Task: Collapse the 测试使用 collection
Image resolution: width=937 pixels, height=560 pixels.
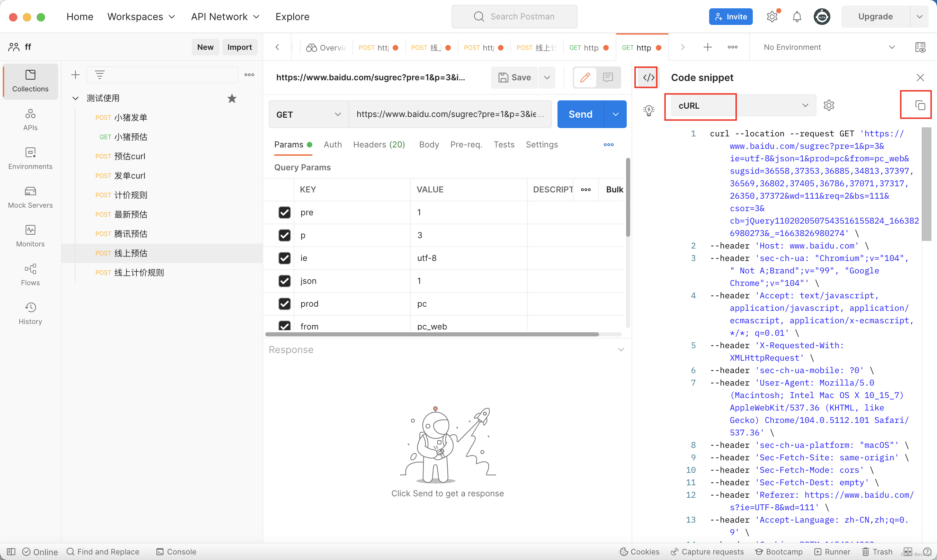Action: pyautogui.click(x=75, y=99)
